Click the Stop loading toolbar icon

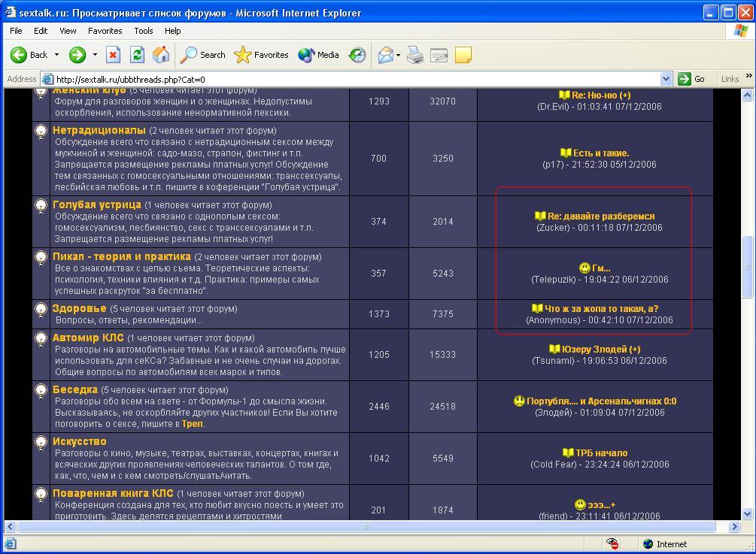coord(114,55)
